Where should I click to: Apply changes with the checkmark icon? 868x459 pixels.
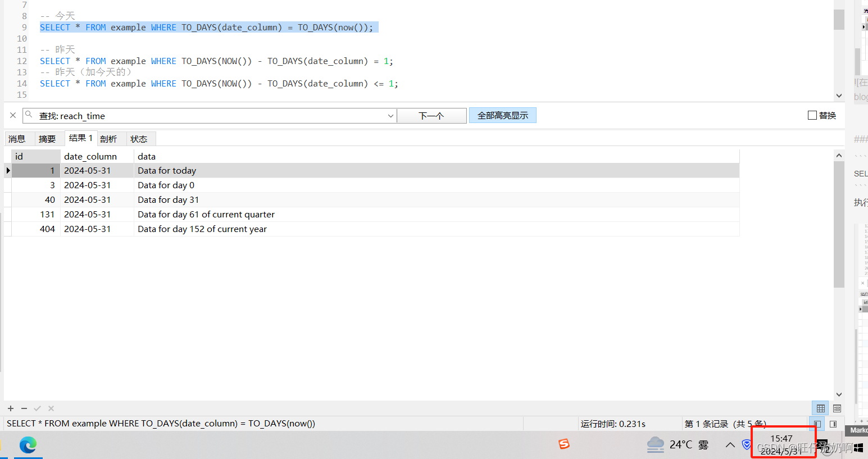tap(38, 408)
